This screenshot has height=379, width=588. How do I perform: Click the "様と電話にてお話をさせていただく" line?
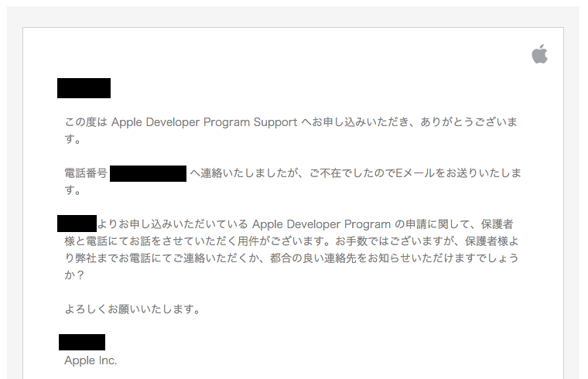292,241
